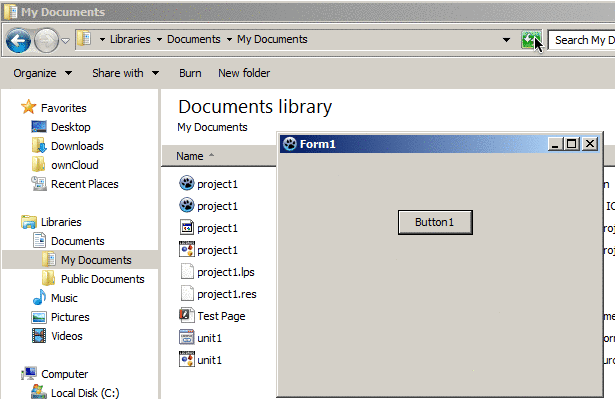Image resolution: width=615 pixels, height=399 pixels.
Task: Open the Music library
Action: coord(64,298)
